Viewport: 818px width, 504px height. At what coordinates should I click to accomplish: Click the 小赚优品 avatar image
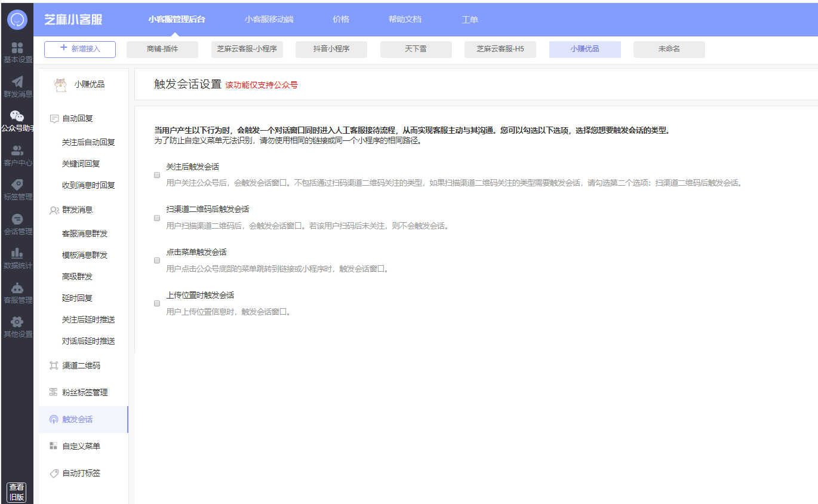tap(60, 85)
